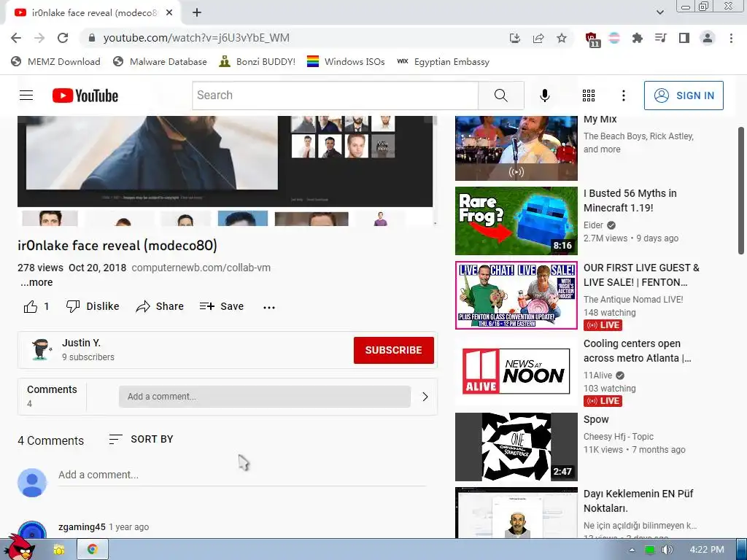Expand description with ...more

click(36, 282)
